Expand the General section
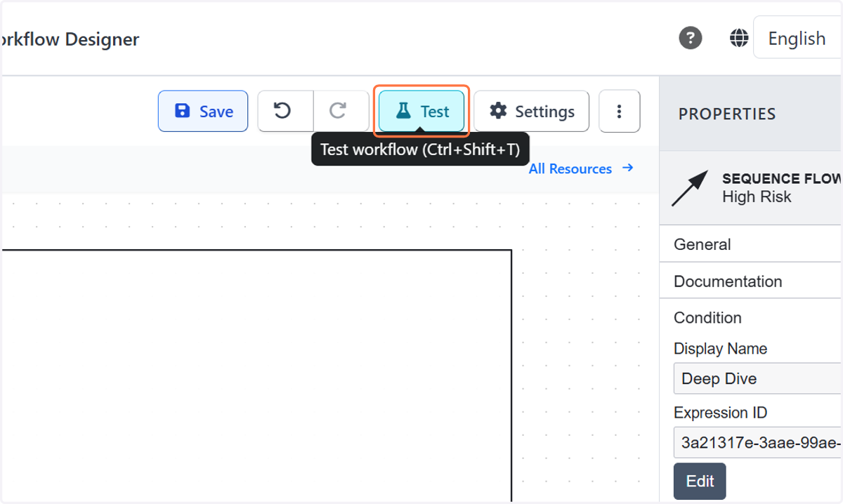 [x=751, y=244]
